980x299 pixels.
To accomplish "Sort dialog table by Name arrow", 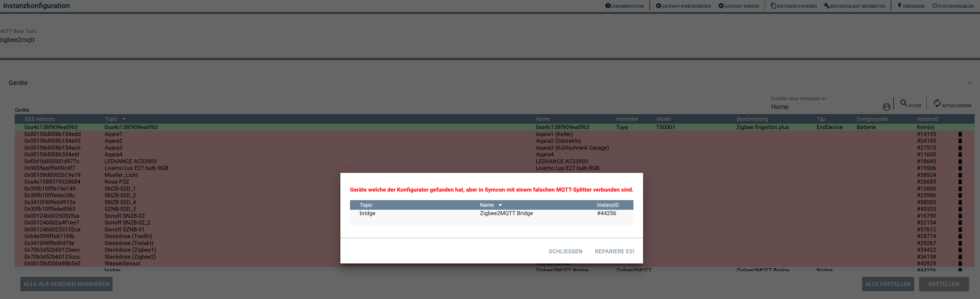I will point(500,205).
